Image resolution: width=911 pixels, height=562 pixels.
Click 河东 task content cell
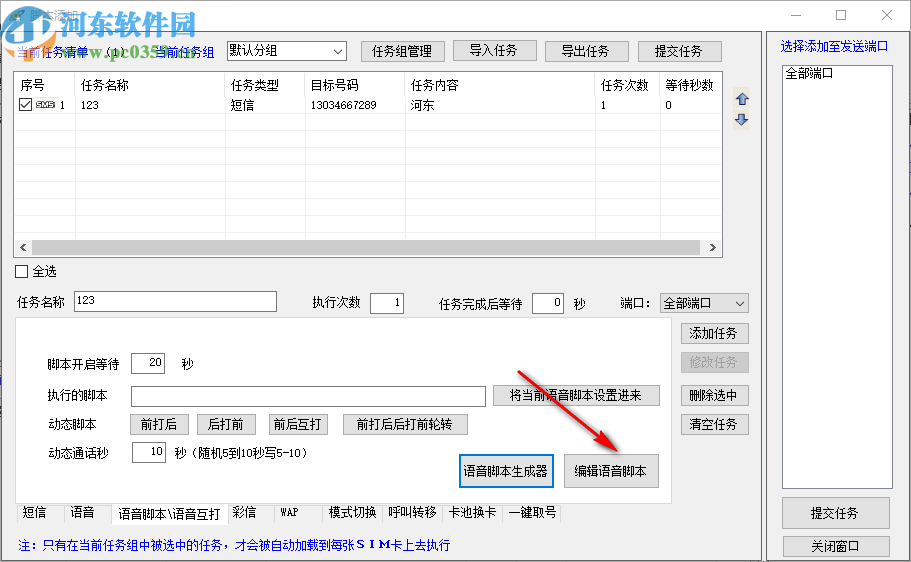[x=422, y=105]
